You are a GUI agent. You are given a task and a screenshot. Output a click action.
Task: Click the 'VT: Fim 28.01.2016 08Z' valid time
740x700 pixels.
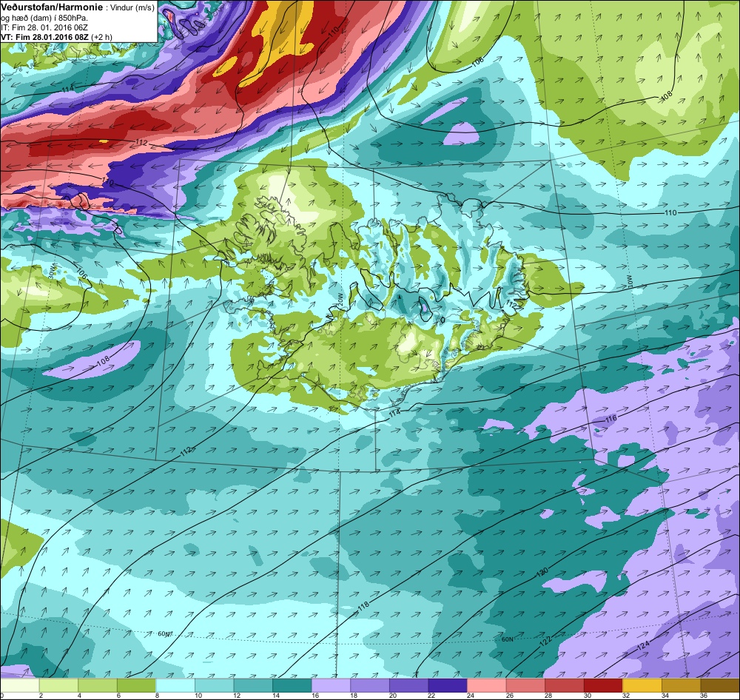[45, 37]
